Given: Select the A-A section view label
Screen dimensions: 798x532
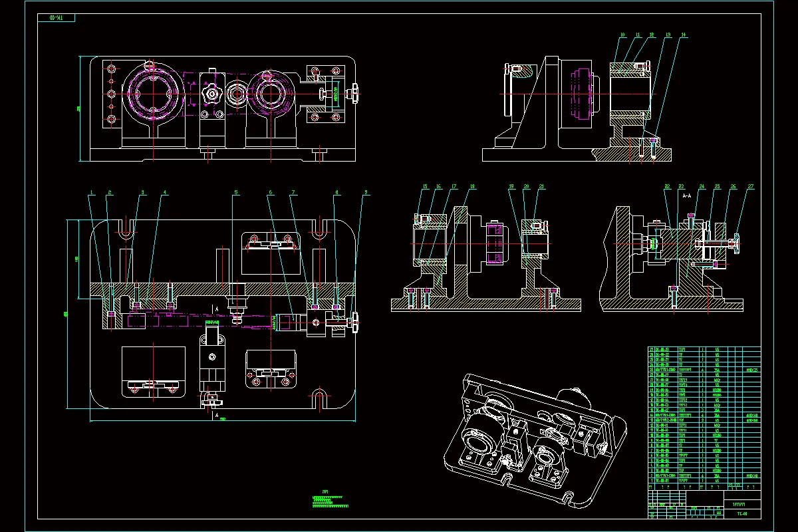Looking at the screenshot, I should (x=687, y=196).
